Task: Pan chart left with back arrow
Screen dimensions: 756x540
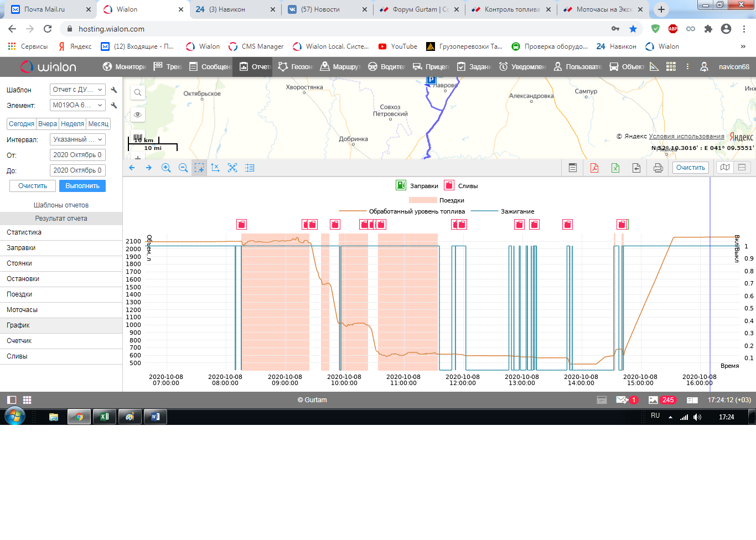Action: (132, 168)
